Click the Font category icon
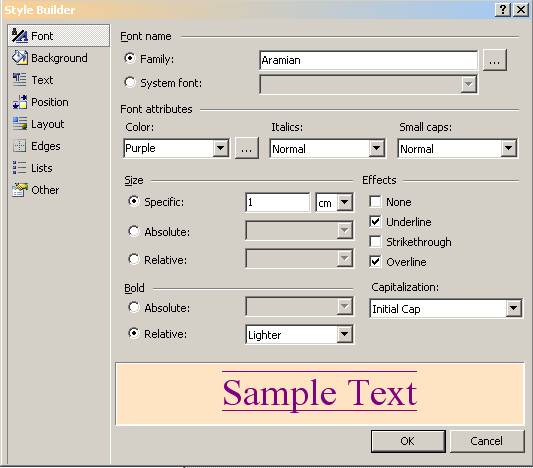This screenshot has height=468, width=533. tap(20, 36)
